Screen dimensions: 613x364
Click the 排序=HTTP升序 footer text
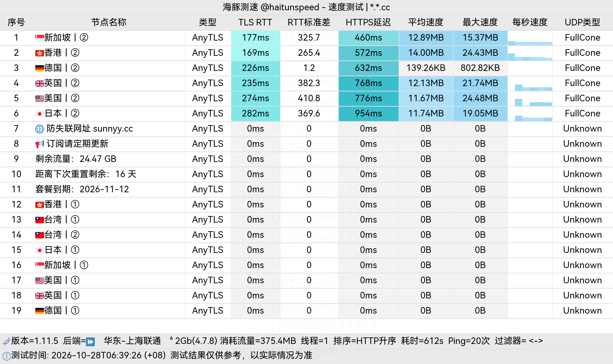point(365,341)
